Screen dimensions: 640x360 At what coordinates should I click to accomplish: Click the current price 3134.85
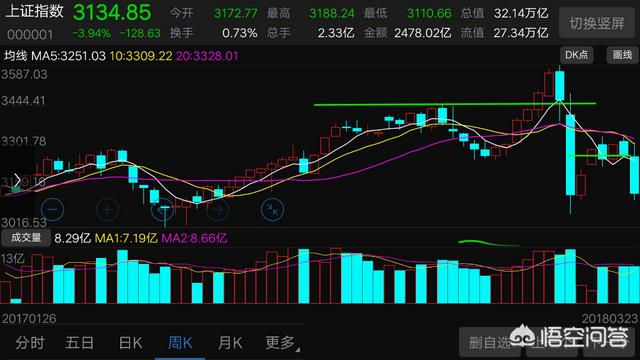tap(112, 12)
